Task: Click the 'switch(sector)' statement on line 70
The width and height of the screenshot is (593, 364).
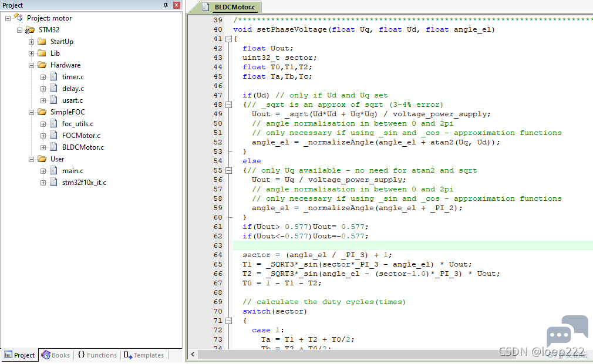Action: 275,312
